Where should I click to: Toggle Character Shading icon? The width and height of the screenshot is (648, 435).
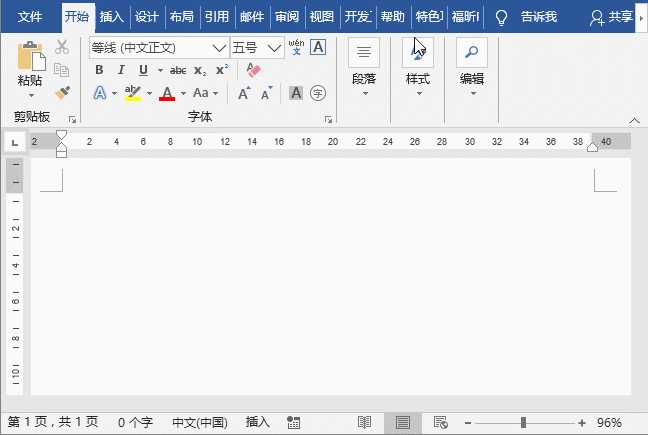tap(296, 93)
